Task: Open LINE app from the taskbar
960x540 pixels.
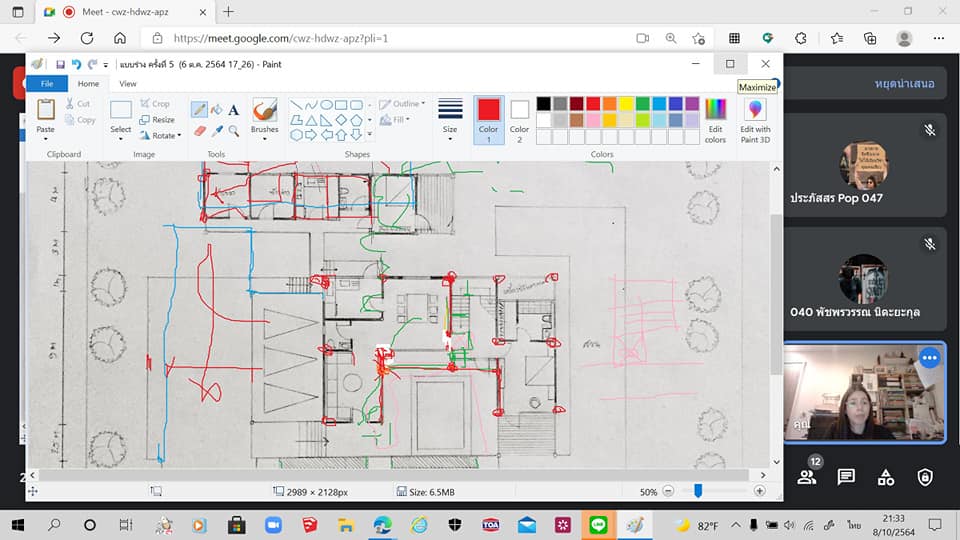Action: [x=599, y=524]
